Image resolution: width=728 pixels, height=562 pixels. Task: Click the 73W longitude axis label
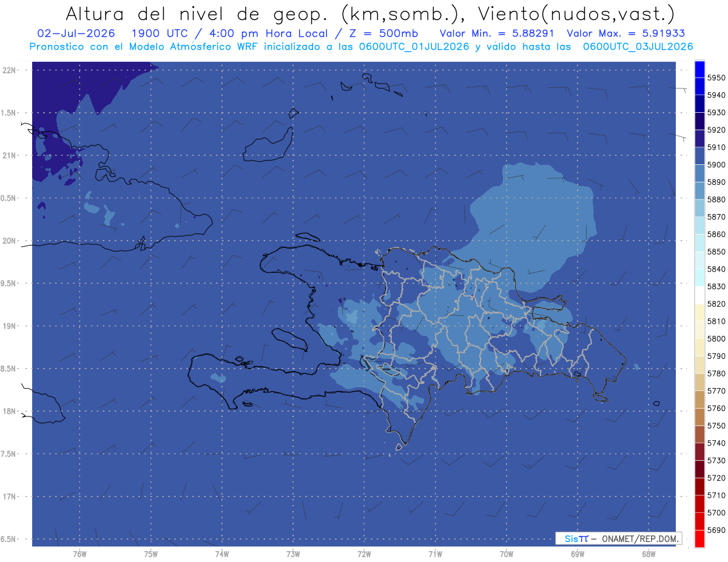(293, 554)
